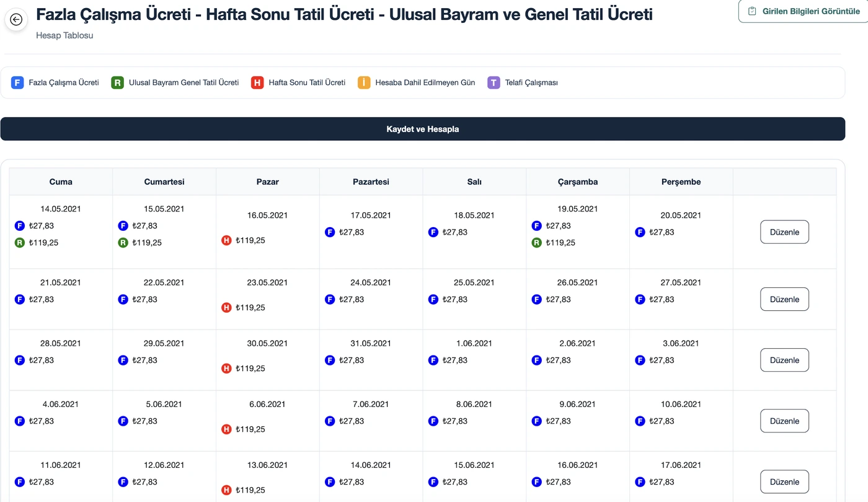Viewport: 868px width, 502px height.
Task: Edit the week starting 14.05.2021 with Düzenle
Action: [x=784, y=232]
